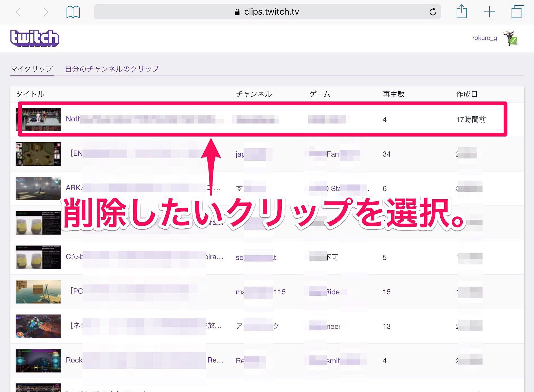
Task: Open the clip title starting with Rock
Action: (x=144, y=360)
